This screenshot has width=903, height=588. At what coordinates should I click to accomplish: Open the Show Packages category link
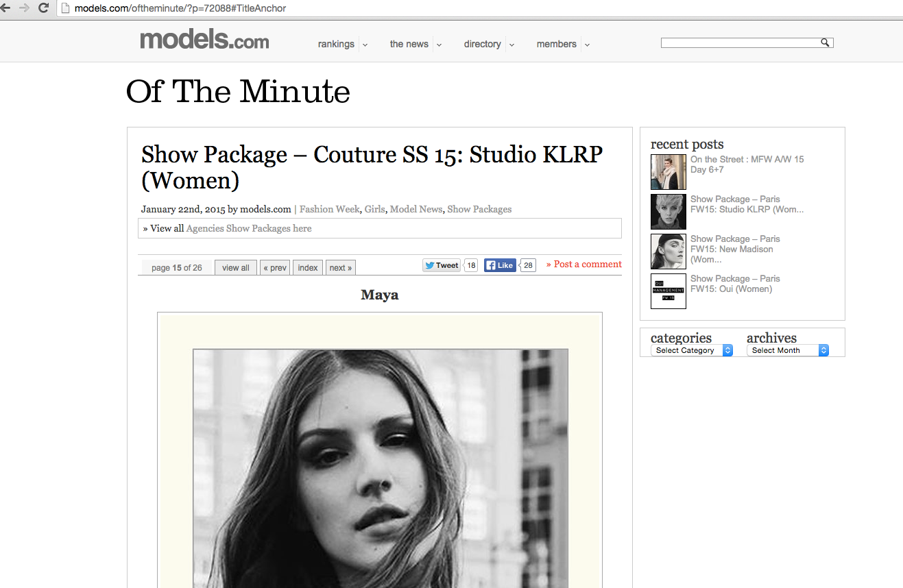479,209
